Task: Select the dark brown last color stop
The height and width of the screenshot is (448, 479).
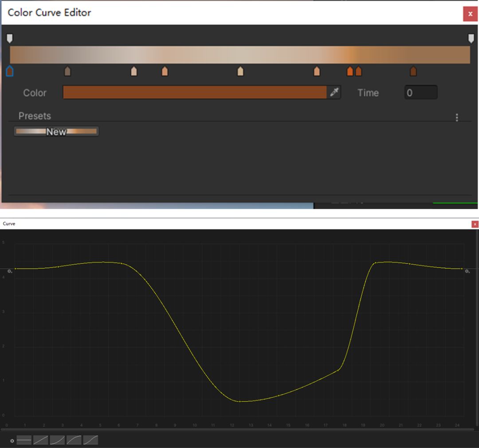Action: [413, 71]
